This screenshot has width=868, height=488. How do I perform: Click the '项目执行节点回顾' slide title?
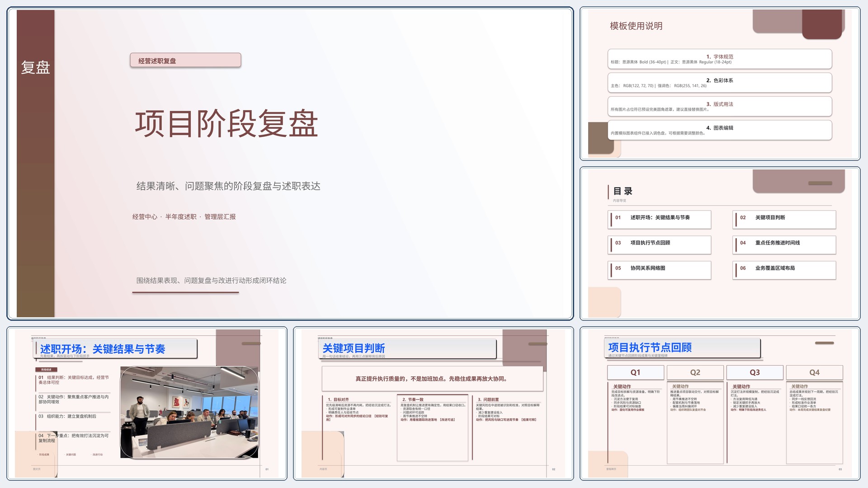pos(650,347)
